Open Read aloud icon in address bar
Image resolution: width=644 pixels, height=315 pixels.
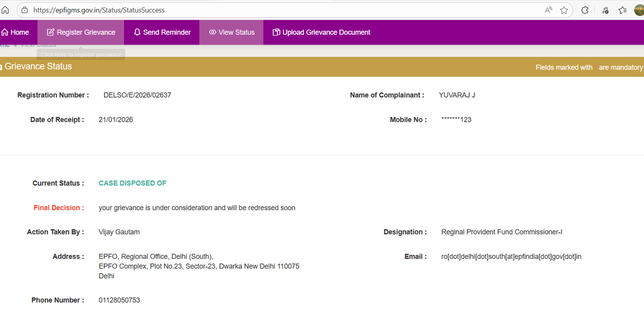click(548, 10)
